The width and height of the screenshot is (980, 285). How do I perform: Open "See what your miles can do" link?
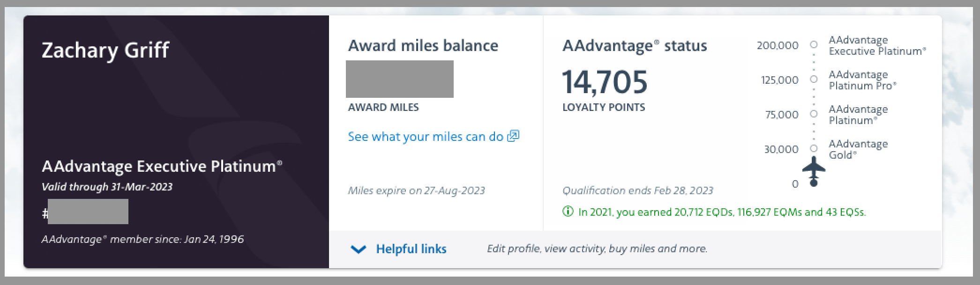426,137
